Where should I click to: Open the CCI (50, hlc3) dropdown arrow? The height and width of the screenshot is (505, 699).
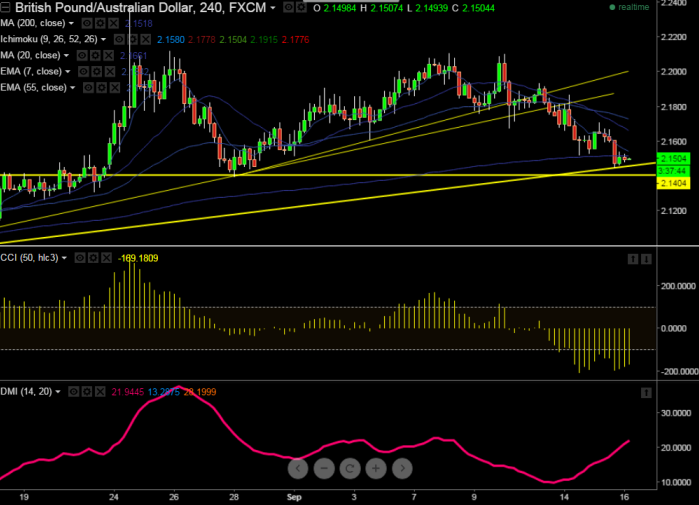click(65, 258)
